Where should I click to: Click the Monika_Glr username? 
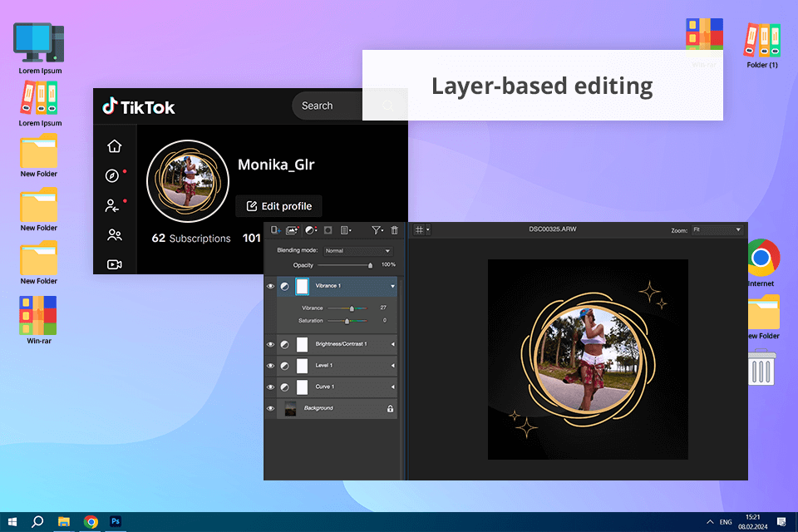coord(276,165)
